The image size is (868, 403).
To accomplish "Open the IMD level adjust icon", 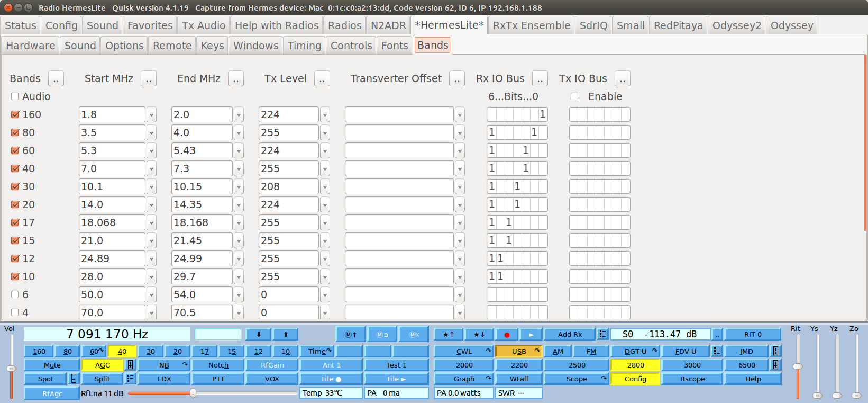I will (775, 351).
